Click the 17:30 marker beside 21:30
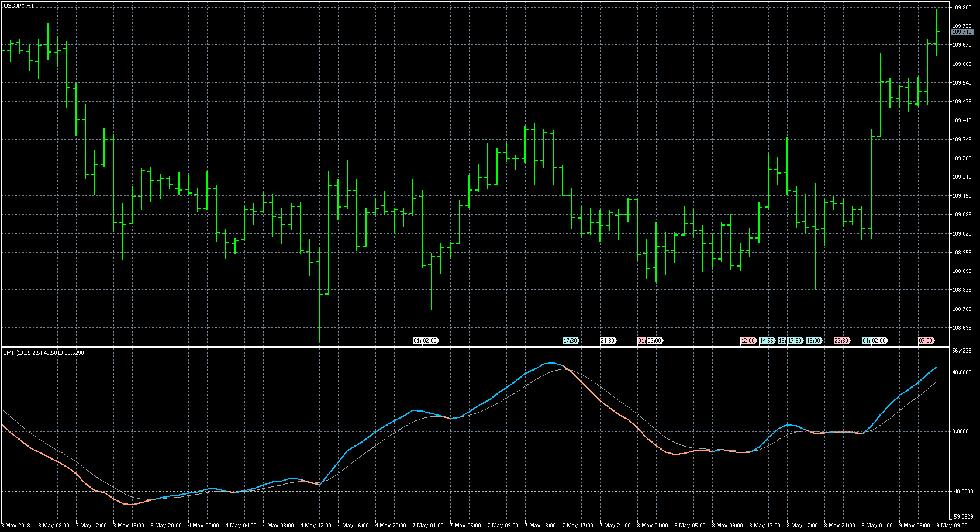 (x=570, y=341)
